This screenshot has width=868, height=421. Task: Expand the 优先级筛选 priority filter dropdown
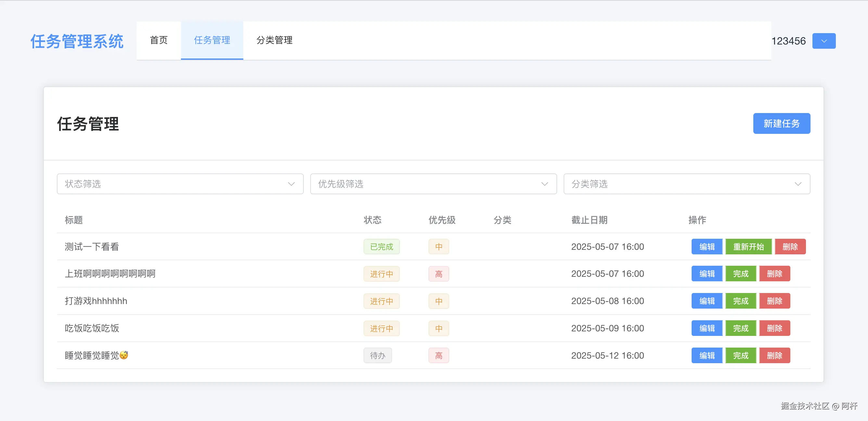[433, 184]
